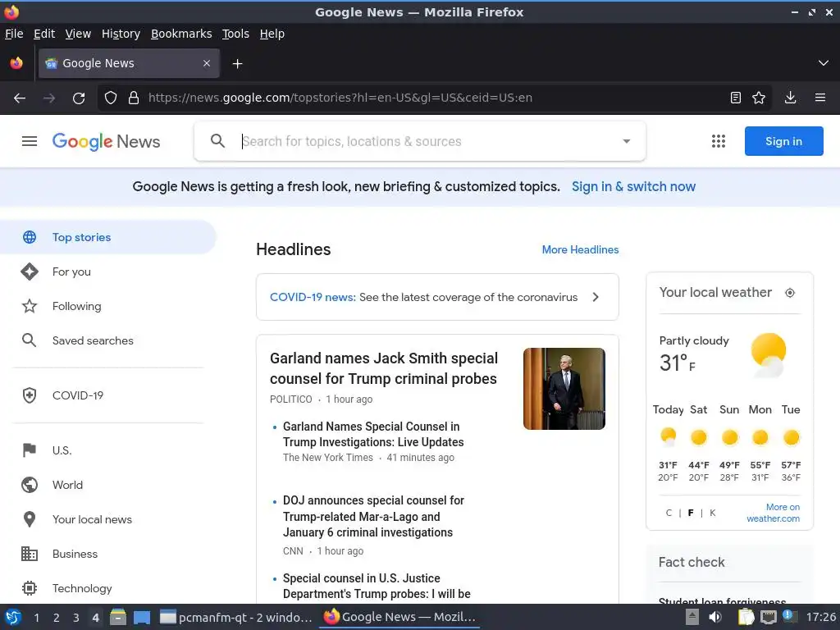Select Top stories in the sidebar
The height and width of the screenshot is (630, 840).
107,237
